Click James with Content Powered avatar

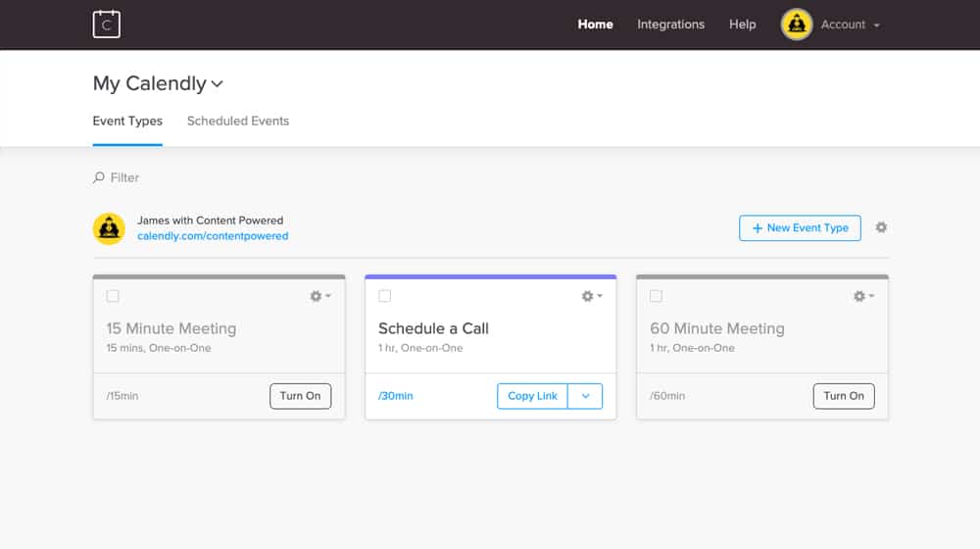[x=109, y=228]
